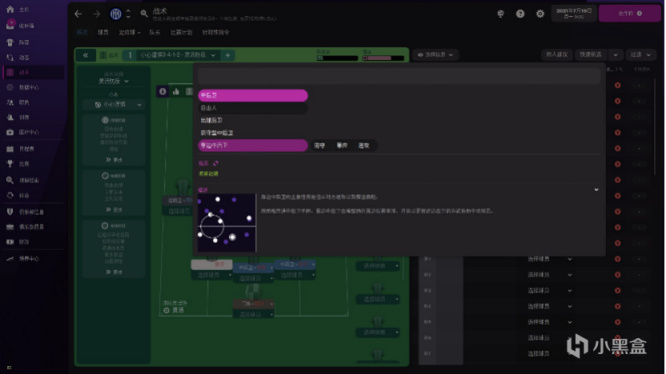Open the search magnifier in top bar

(x=144, y=14)
